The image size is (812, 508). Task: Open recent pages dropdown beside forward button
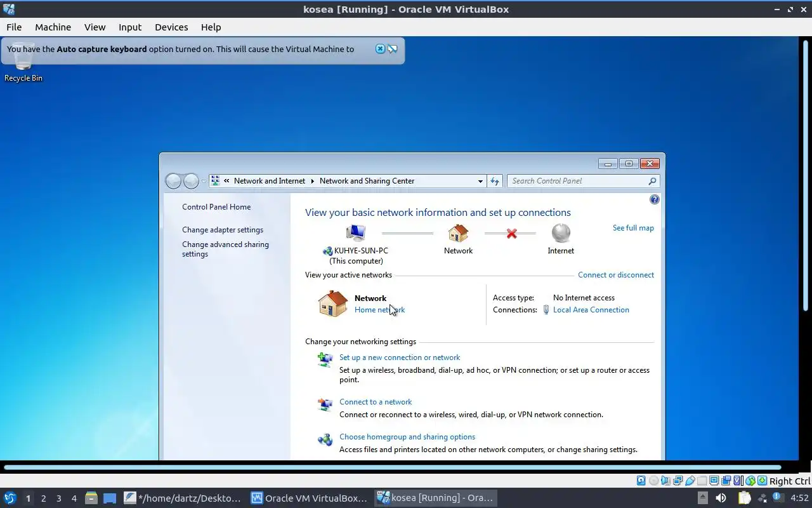pos(204,181)
